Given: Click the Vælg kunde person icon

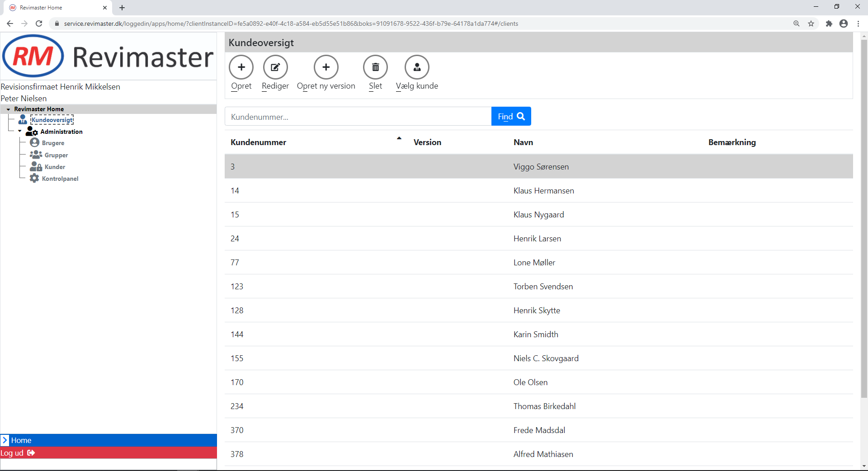Looking at the screenshot, I should [x=417, y=67].
